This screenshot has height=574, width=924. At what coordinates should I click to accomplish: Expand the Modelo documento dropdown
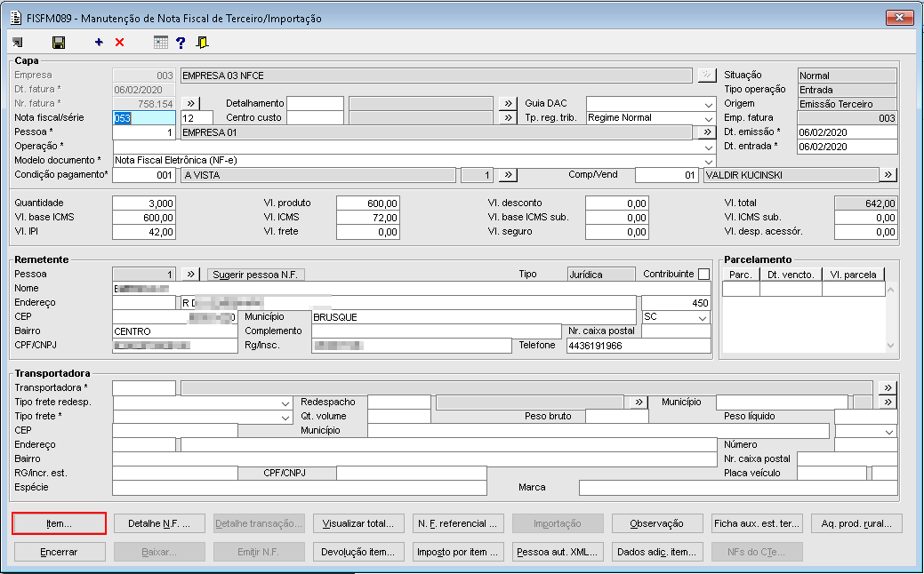(x=709, y=160)
